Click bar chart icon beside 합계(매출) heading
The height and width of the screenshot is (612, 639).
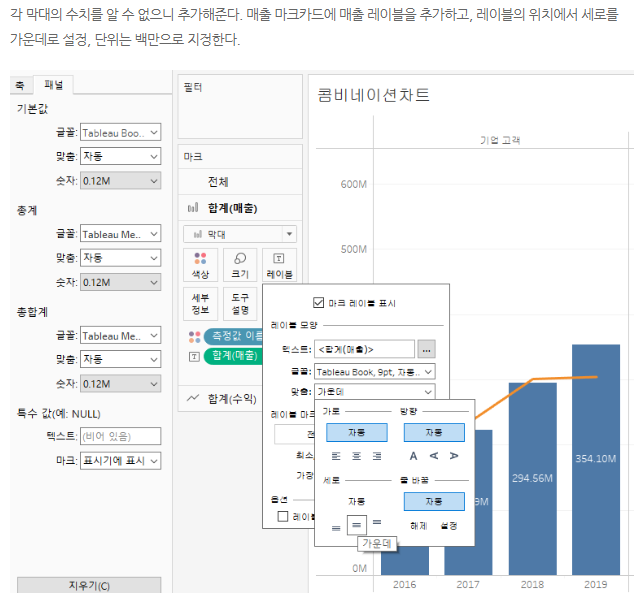[193, 208]
